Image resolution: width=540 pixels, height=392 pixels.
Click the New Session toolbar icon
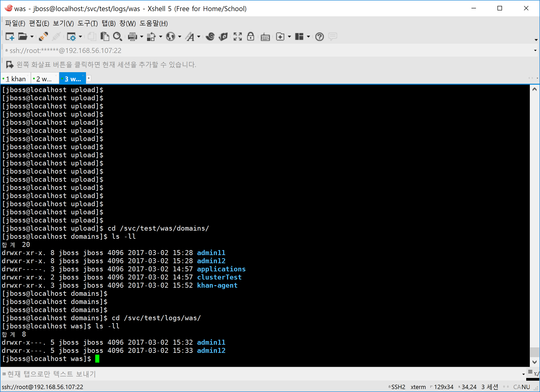10,36
